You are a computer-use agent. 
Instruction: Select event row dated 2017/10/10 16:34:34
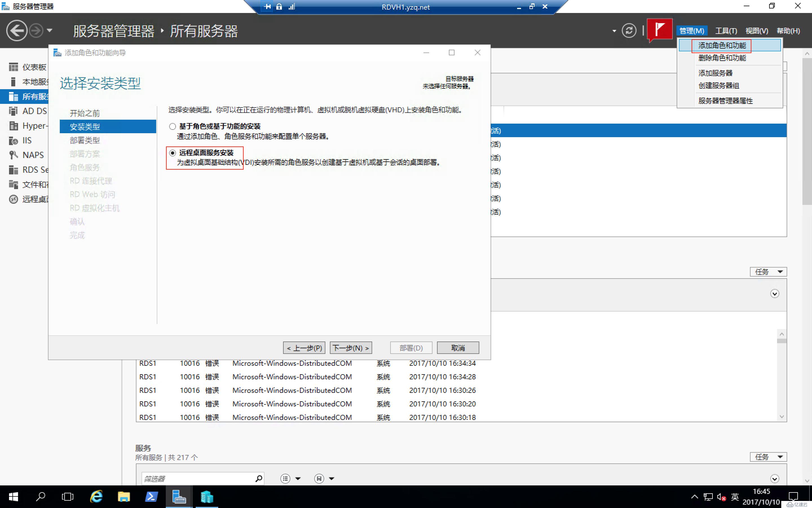[456, 363]
